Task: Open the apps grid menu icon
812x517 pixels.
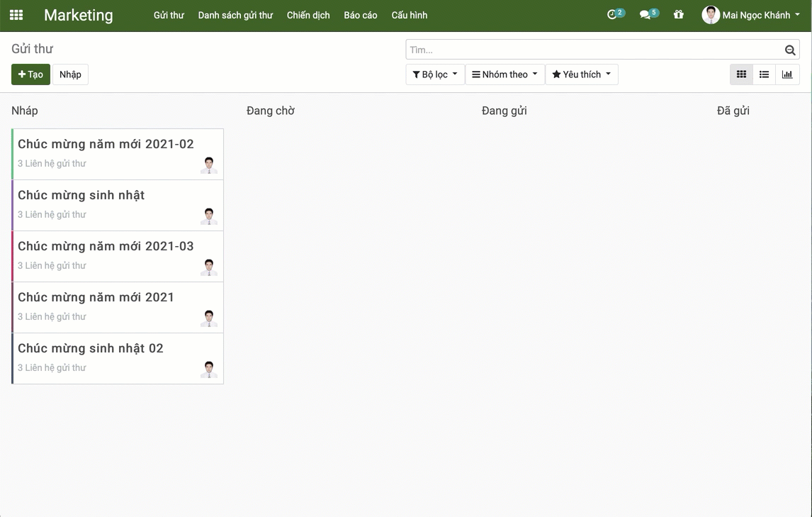Action: pos(16,15)
